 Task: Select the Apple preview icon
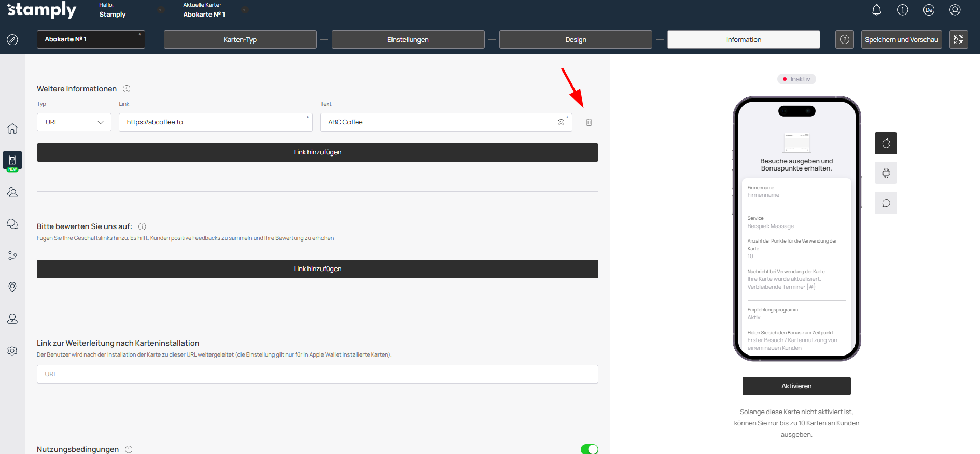886,144
